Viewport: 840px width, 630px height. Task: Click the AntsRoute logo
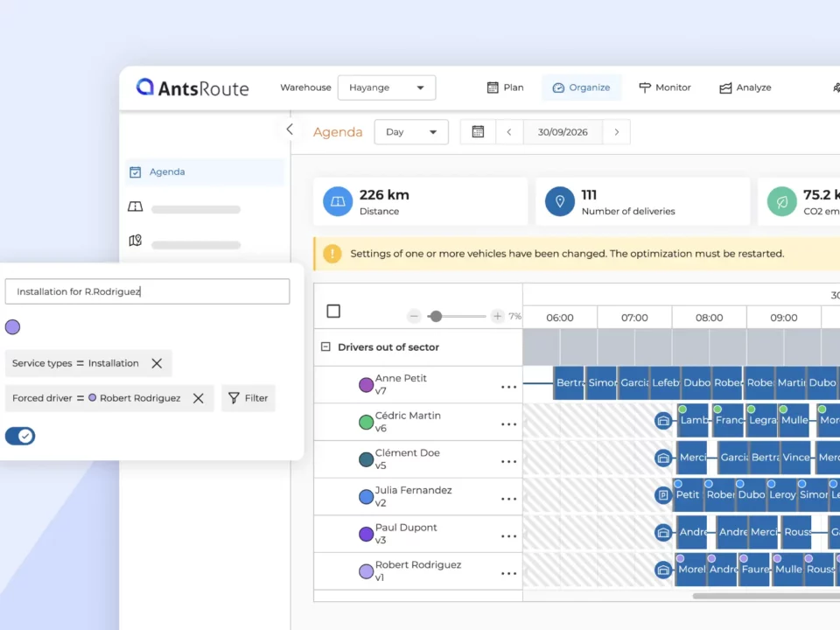(x=192, y=87)
